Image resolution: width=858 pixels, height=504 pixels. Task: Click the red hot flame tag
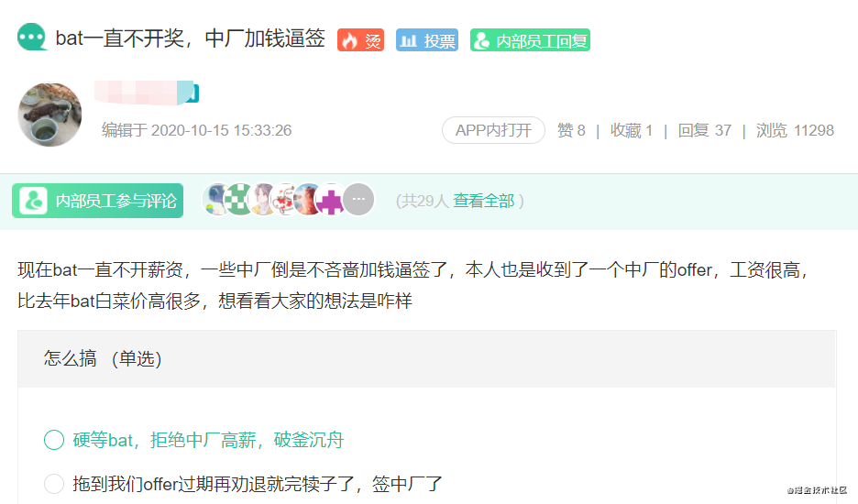click(x=360, y=40)
